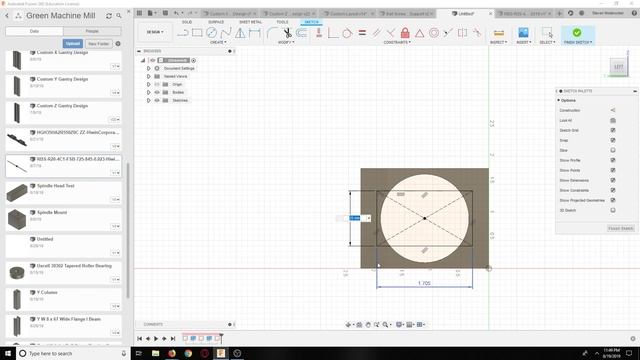Toggle the Snap checkbox
640x360 pixels.
click(x=613, y=140)
